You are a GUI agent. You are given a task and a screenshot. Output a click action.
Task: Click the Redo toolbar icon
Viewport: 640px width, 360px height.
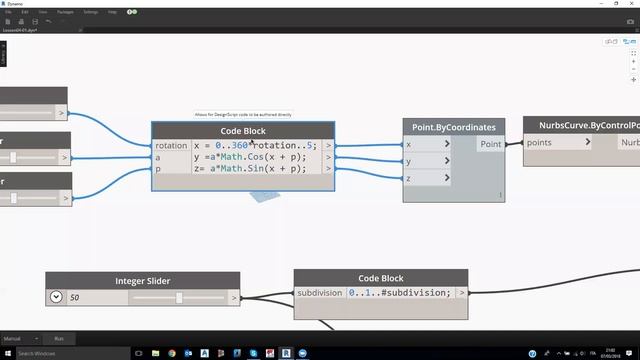click(62, 21)
